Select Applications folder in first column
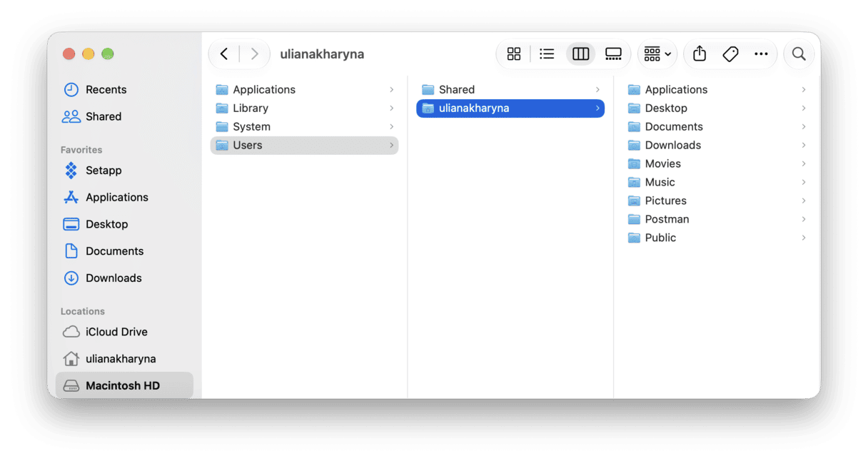 (304, 89)
